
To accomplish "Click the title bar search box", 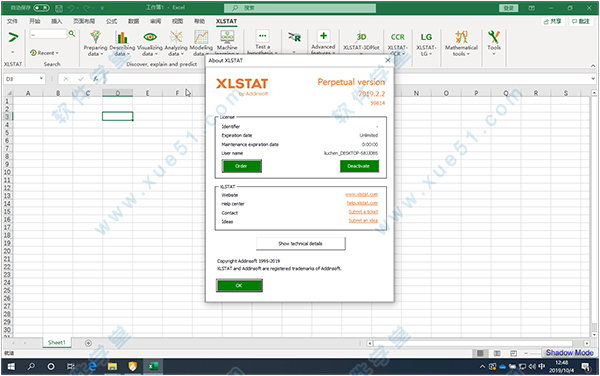I will [300, 8].
